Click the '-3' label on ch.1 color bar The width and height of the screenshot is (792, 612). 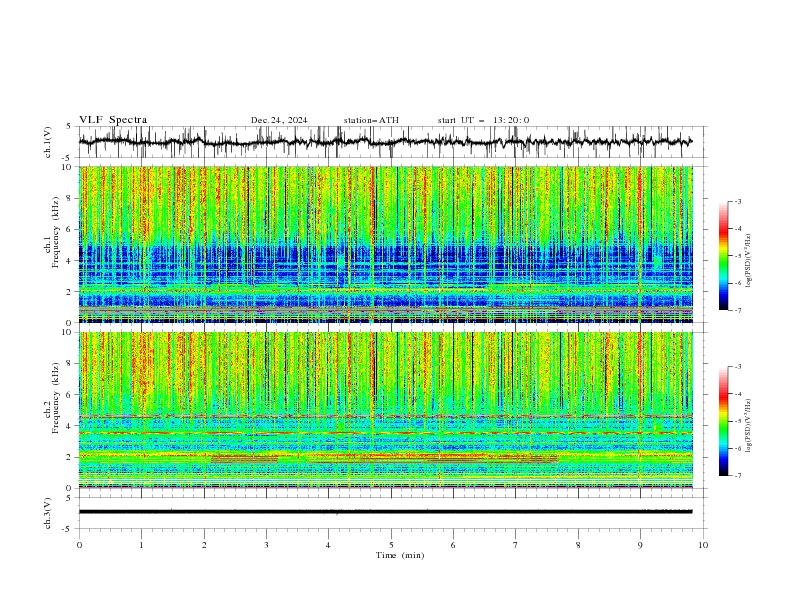737,201
